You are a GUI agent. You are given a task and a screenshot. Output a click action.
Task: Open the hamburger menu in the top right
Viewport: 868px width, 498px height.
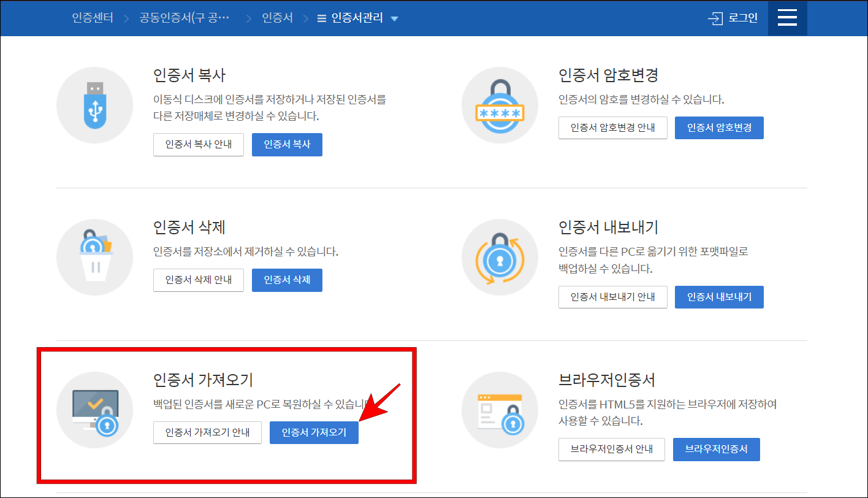click(x=787, y=18)
